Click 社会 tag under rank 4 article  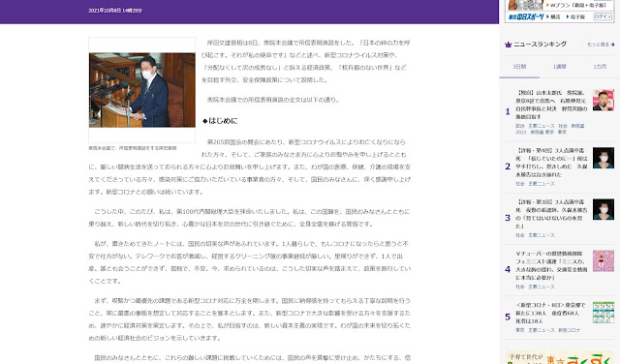(x=520, y=287)
